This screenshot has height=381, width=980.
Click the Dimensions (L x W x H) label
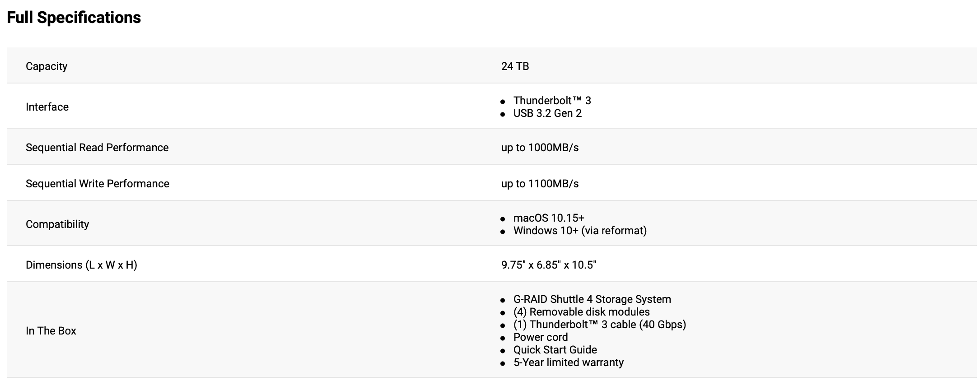coord(81,265)
